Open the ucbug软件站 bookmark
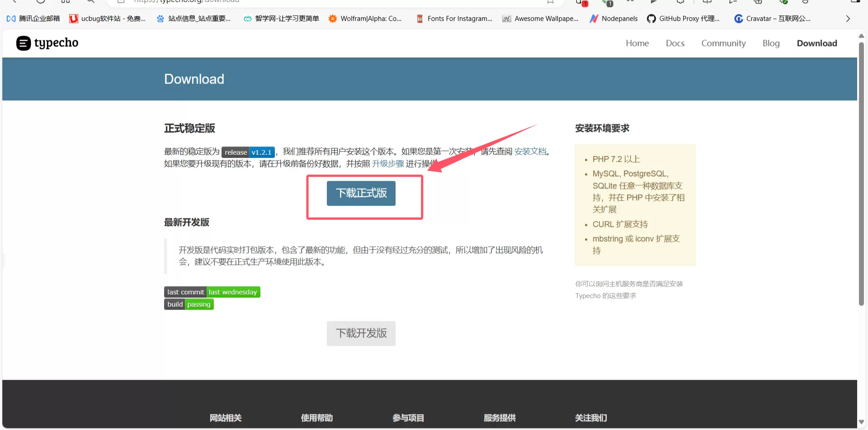This screenshot has height=430, width=868. pyautogui.click(x=108, y=19)
